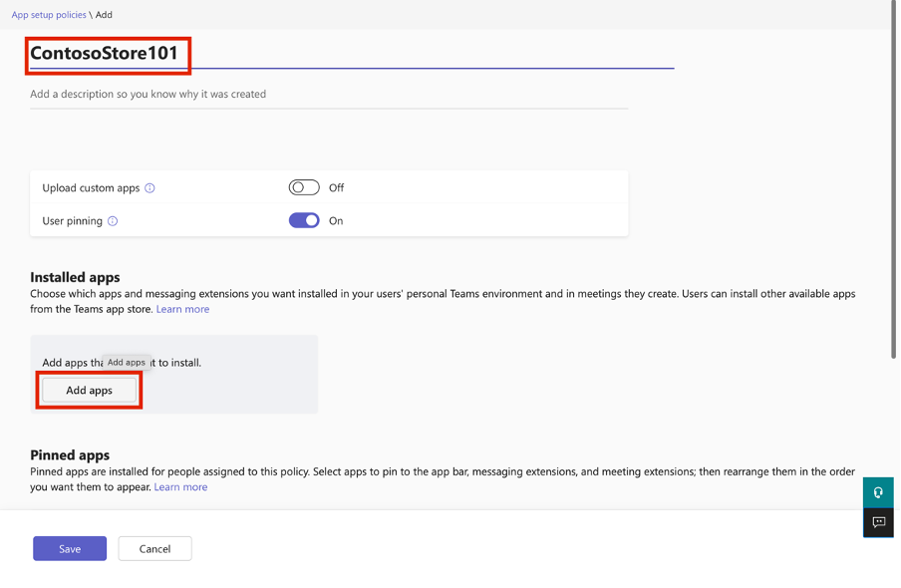Screen dimensions: 901x588
Task: Cancel the policy creation
Action: click(155, 549)
